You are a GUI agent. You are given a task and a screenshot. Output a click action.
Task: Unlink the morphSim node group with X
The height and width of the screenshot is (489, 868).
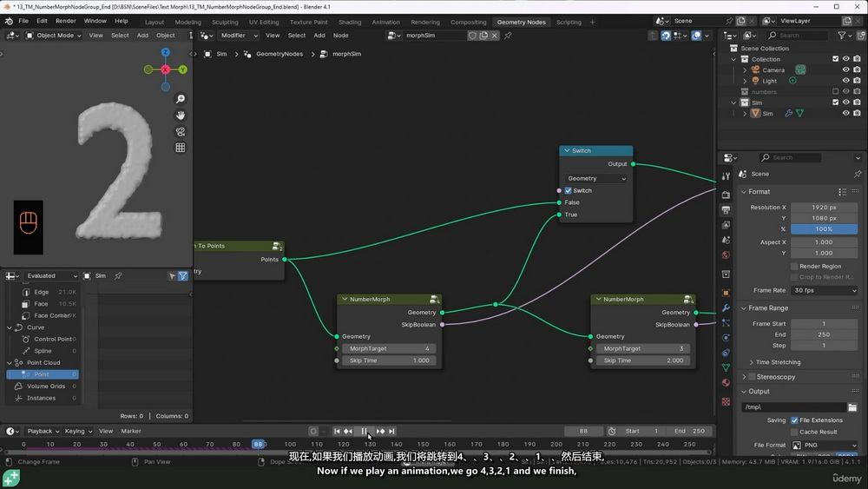click(495, 36)
